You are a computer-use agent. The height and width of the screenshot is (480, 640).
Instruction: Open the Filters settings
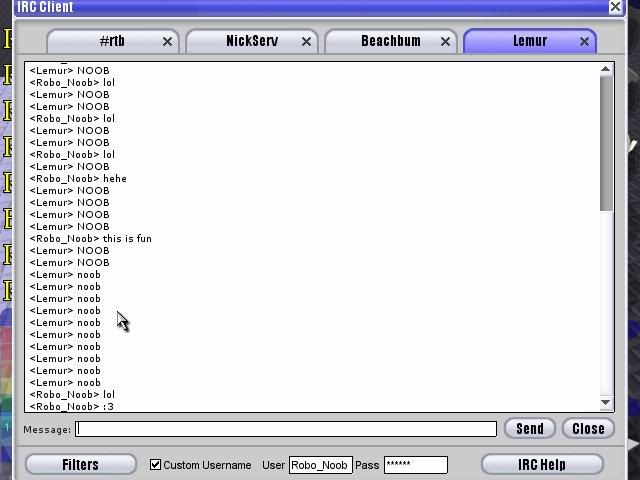pyautogui.click(x=80, y=464)
